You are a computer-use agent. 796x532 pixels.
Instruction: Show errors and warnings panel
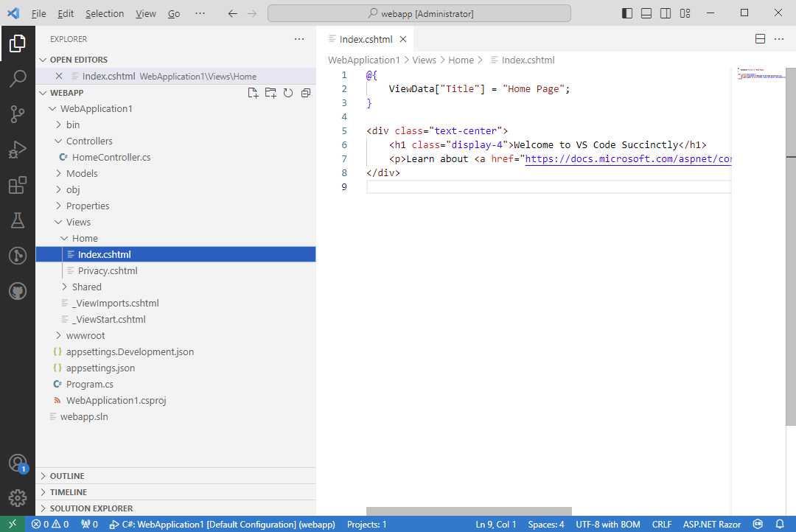[50, 524]
